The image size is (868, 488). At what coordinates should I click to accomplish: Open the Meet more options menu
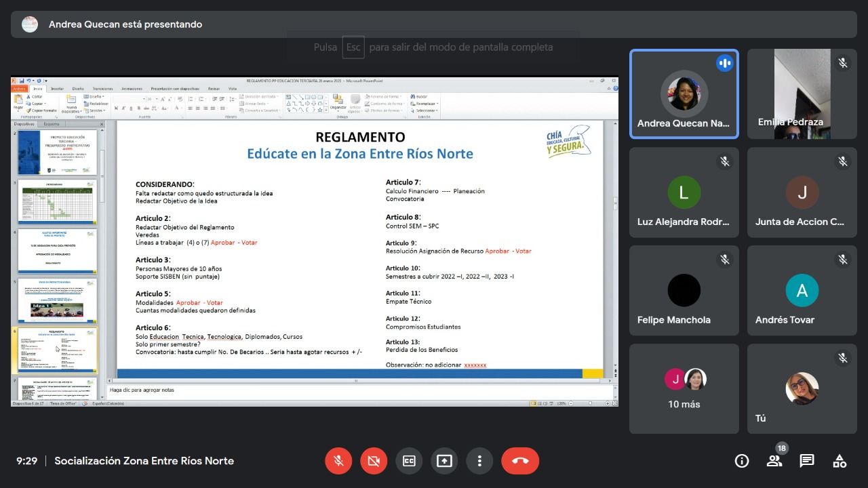(479, 461)
